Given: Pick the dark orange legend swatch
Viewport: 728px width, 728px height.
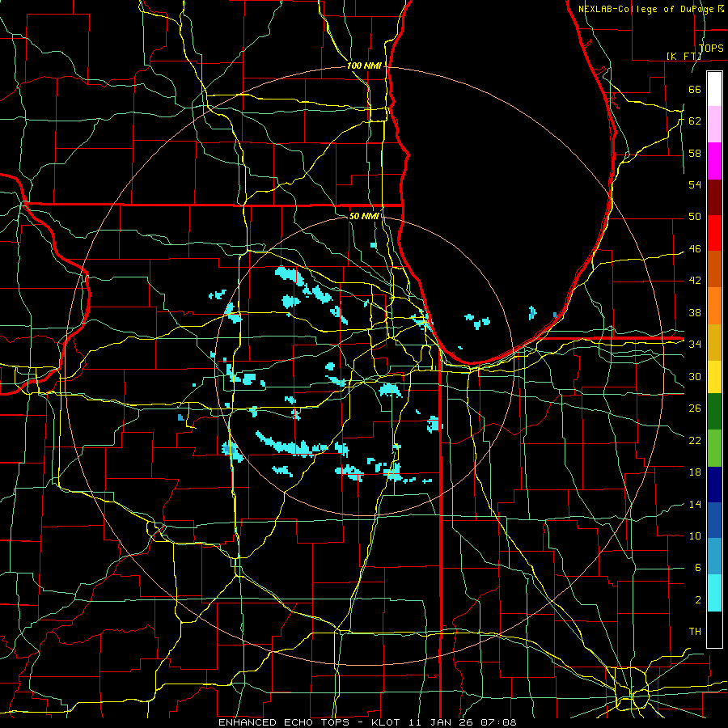Looking at the screenshot, I should pyautogui.click(x=714, y=269).
